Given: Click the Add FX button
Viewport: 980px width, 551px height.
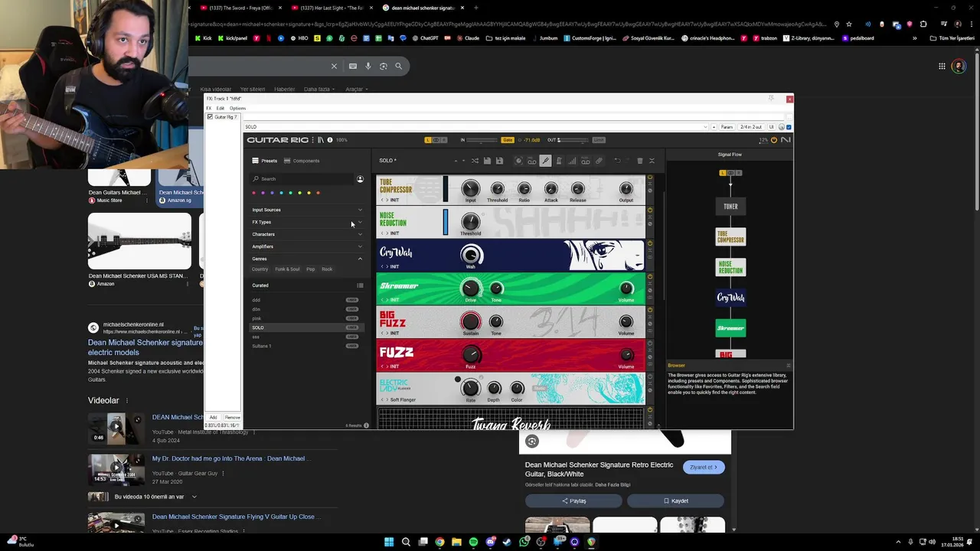Looking at the screenshot, I should (214, 418).
